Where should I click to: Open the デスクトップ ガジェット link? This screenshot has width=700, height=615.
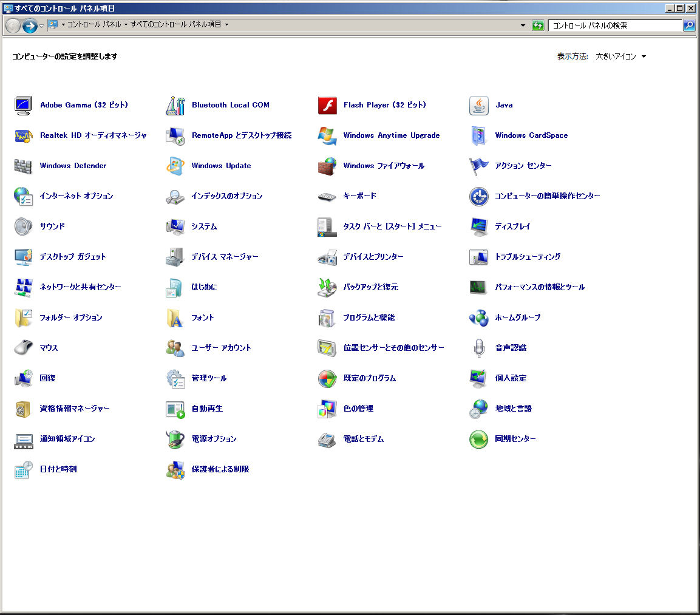tap(73, 257)
